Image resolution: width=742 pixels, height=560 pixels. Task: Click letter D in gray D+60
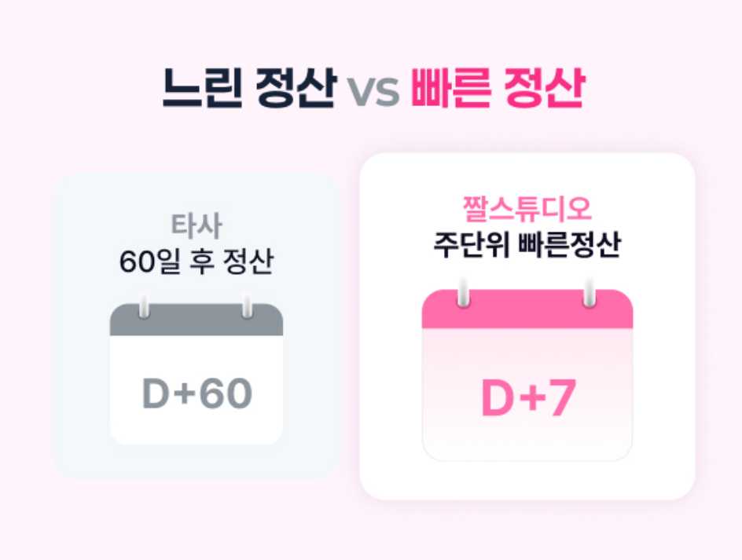(x=156, y=393)
